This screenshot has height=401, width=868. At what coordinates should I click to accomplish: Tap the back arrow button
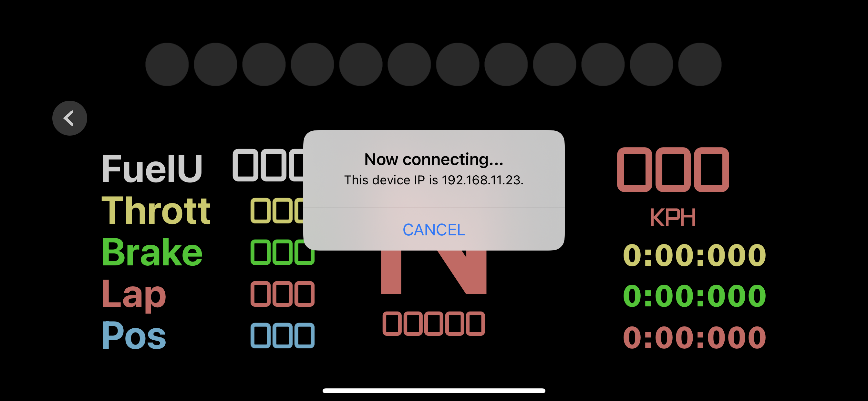70,118
